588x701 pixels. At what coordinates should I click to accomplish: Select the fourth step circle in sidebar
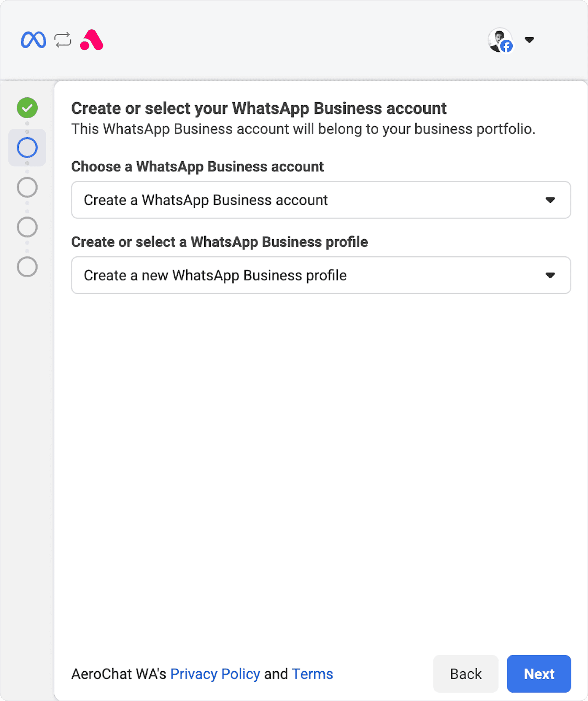point(27,227)
